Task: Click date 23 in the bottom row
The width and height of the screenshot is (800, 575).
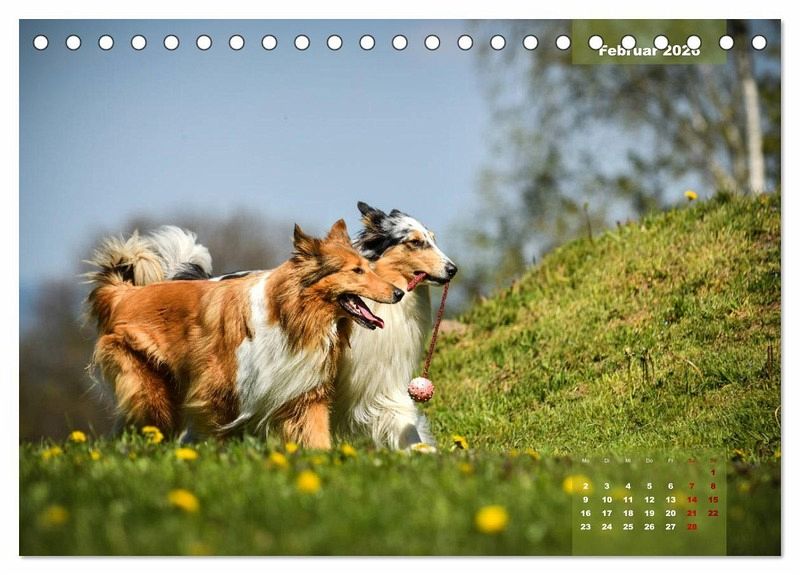Action: (585, 526)
